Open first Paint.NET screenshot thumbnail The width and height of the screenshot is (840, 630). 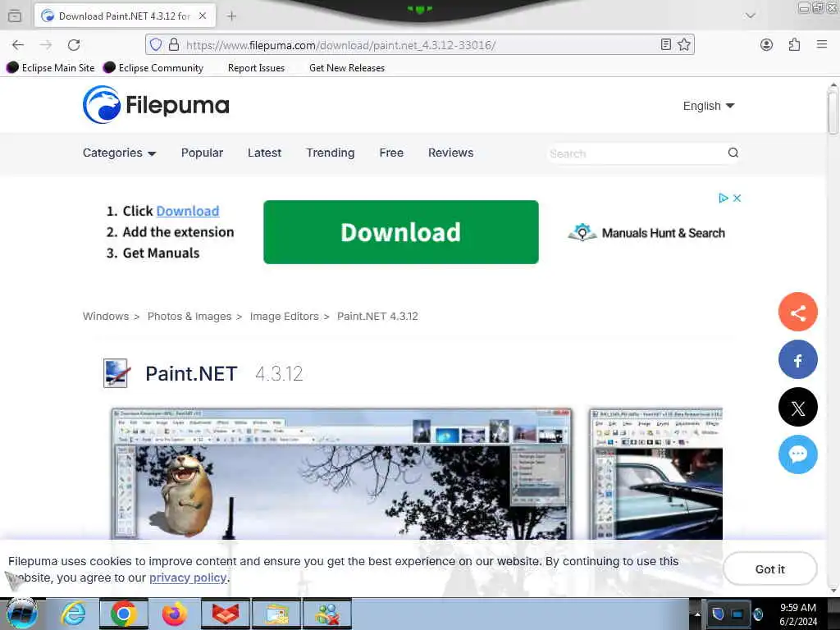(x=342, y=473)
